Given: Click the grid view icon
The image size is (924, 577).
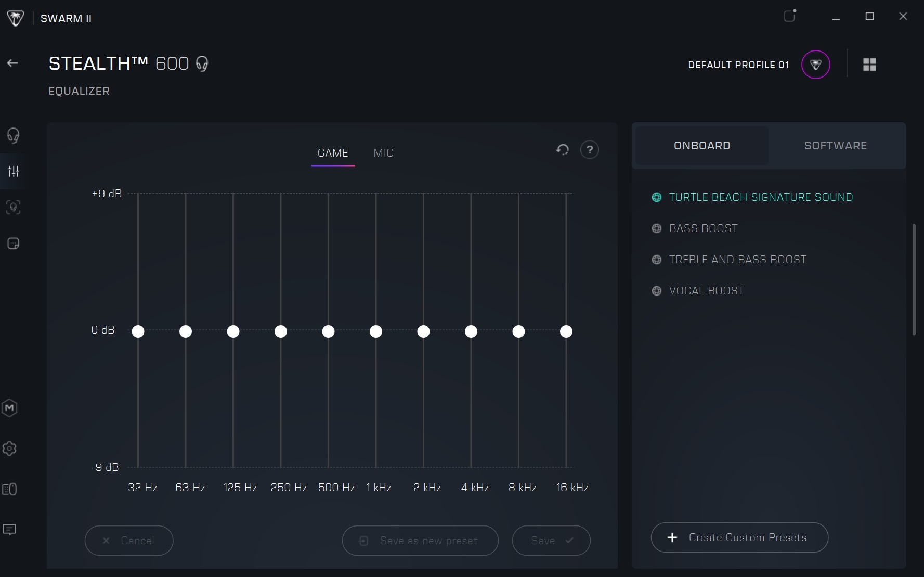Looking at the screenshot, I should 869,65.
